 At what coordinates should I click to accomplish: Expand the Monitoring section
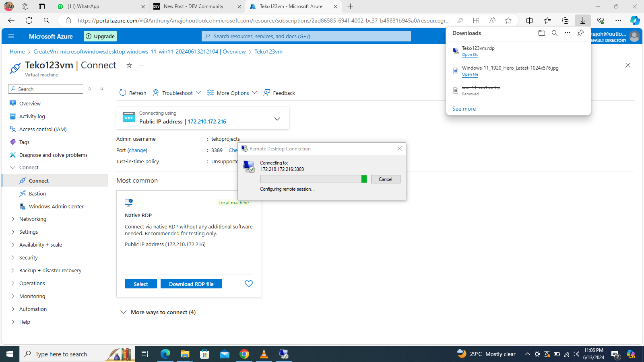[x=13, y=296]
